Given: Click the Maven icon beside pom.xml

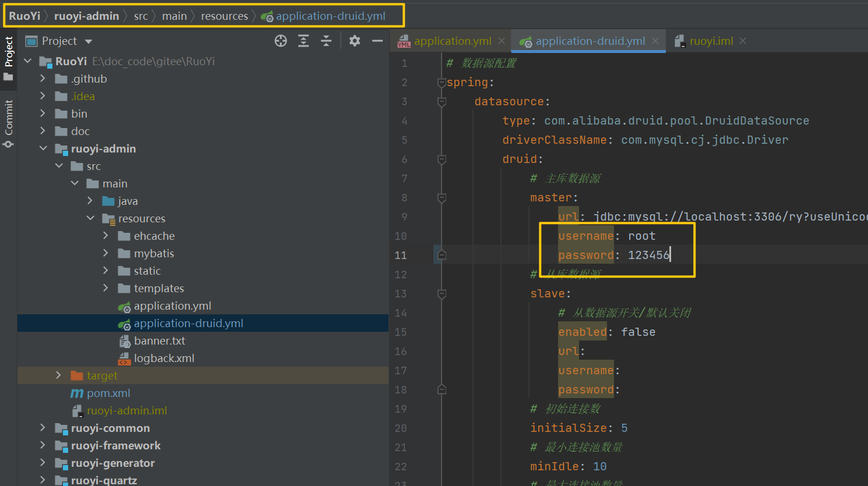Looking at the screenshot, I should (x=77, y=393).
